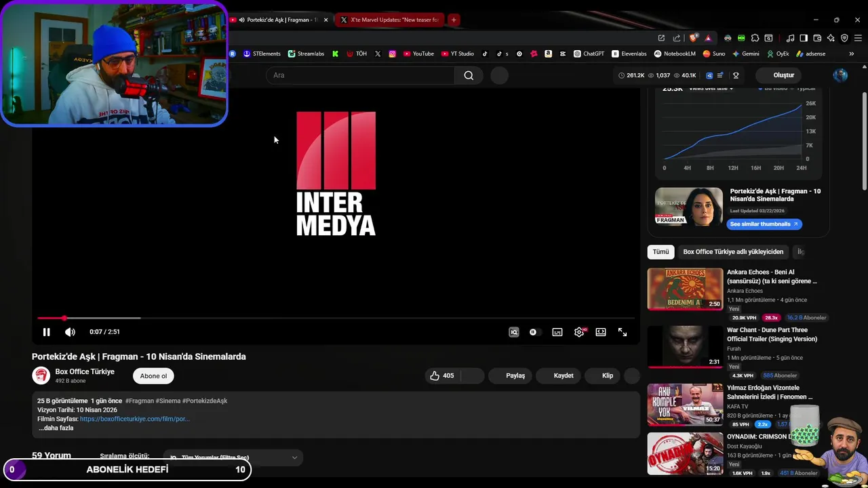Open a new browser tab with plus
Image resolution: width=868 pixels, height=488 pixels.
click(x=454, y=20)
